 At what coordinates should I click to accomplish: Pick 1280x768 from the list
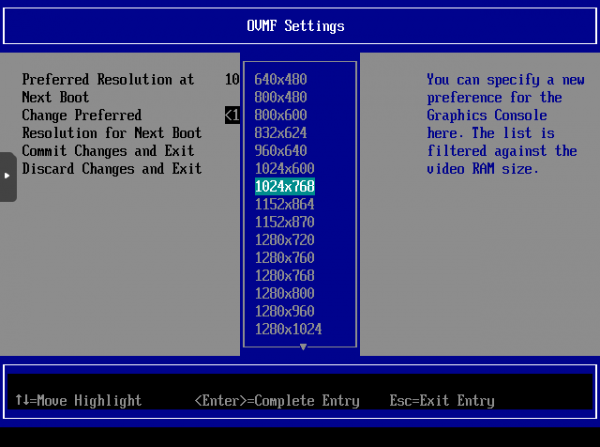click(284, 275)
